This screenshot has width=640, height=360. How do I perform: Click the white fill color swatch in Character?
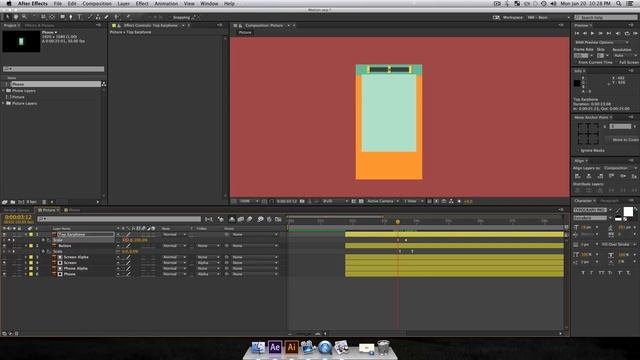click(628, 211)
